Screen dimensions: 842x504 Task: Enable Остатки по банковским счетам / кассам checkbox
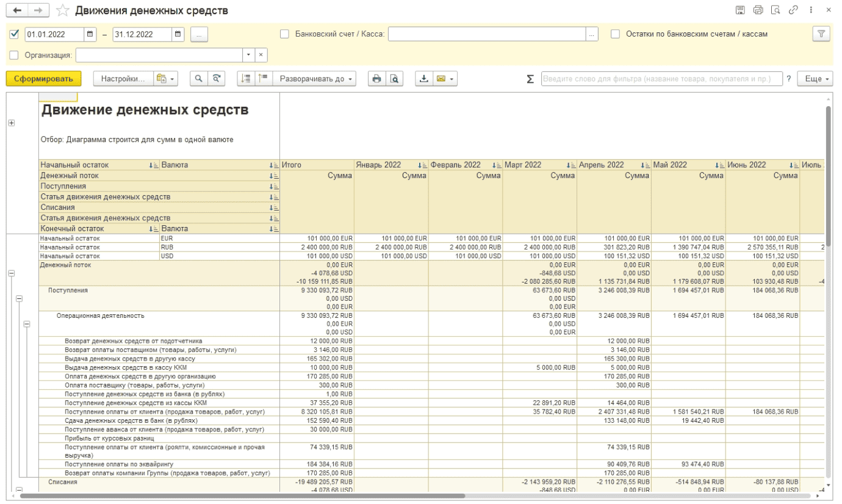(615, 34)
